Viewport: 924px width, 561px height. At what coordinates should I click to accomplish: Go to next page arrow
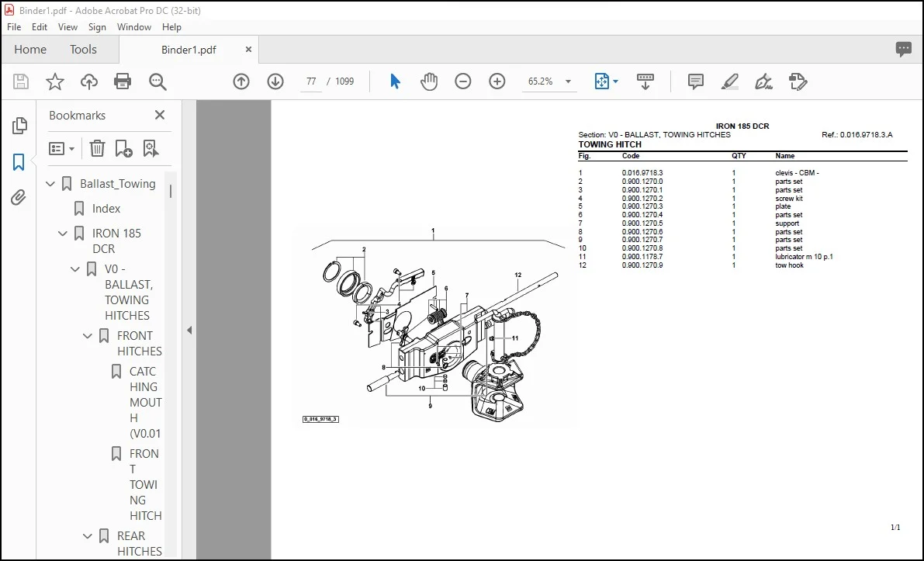(275, 81)
